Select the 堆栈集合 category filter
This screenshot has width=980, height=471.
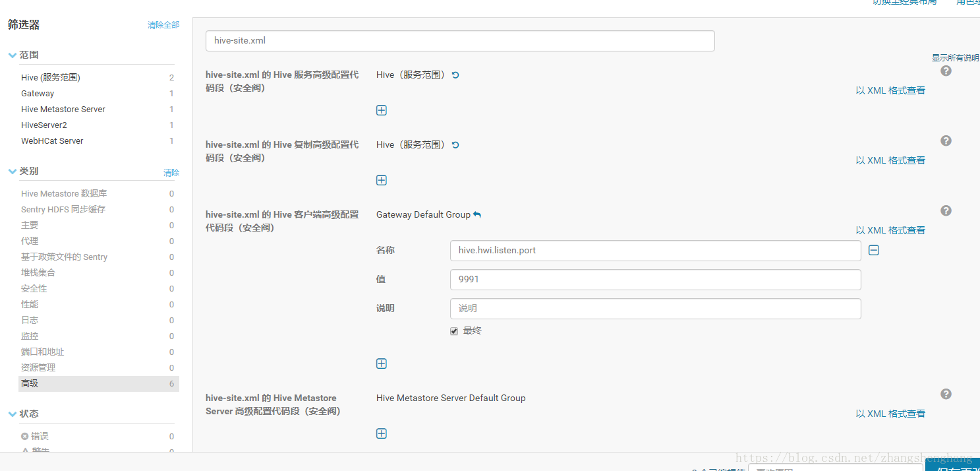tap(99, 272)
